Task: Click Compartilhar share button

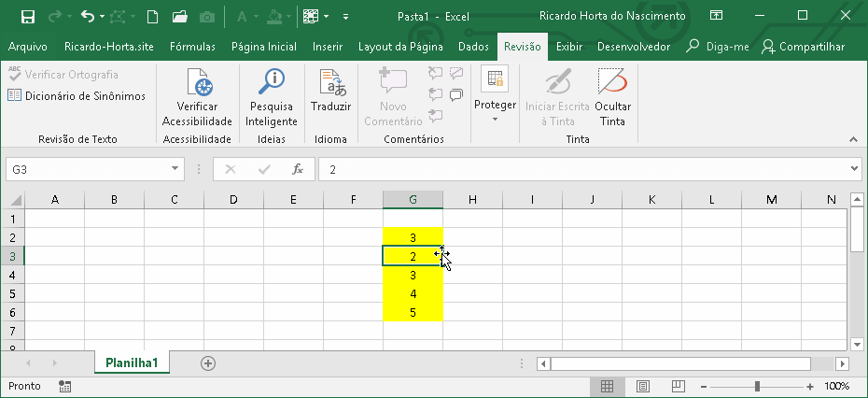Action: pyautogui.click(x=804, y=47)
